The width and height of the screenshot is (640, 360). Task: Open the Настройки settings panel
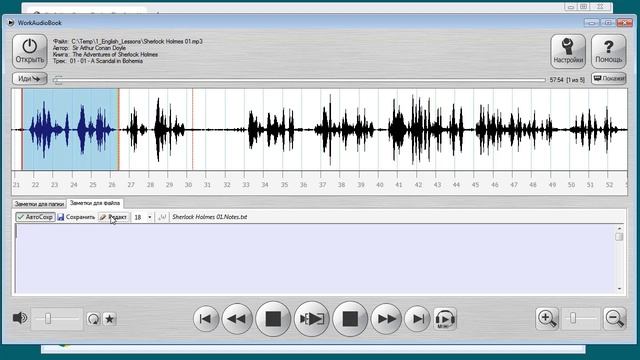[567, 51]
